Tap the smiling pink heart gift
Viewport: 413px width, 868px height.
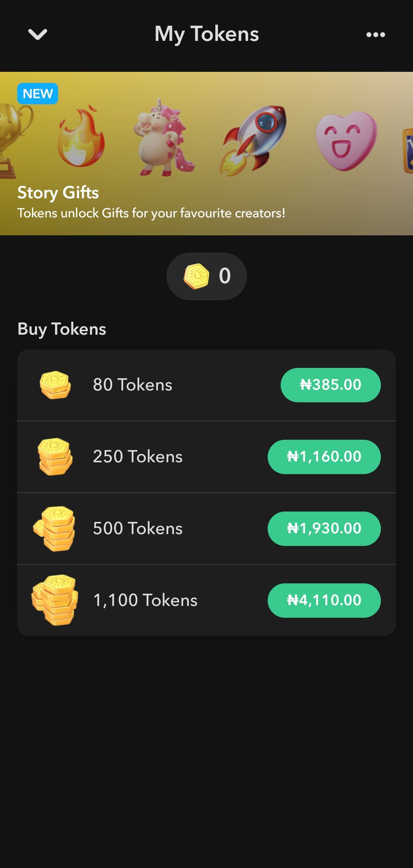(x=346, y=141)
